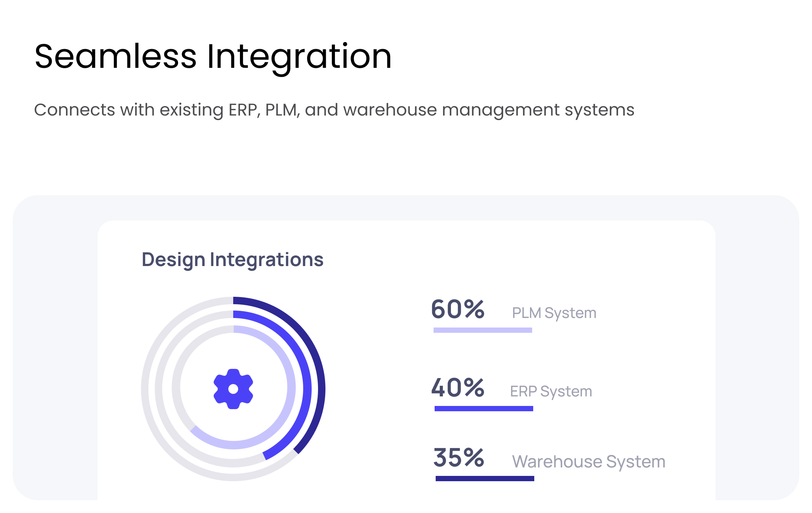Click the gear icon in the chart center
Screen dimensions: 812x513
tap(233, 389)
